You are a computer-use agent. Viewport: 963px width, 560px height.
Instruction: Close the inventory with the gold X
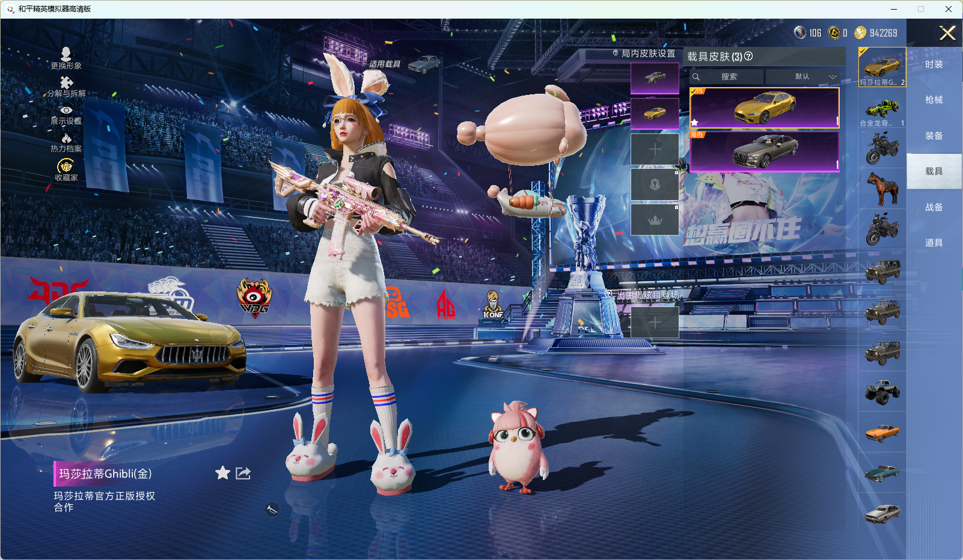tap(947, 33)
